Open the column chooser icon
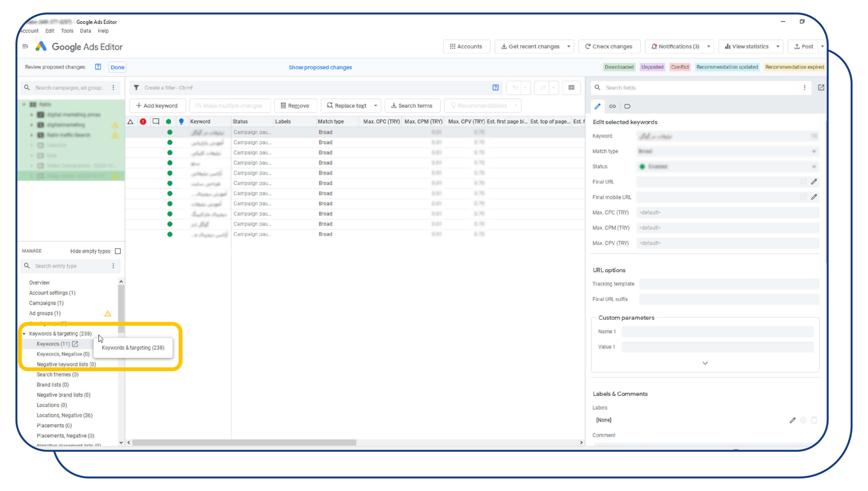The image size is (868, 491). (571, 87)
